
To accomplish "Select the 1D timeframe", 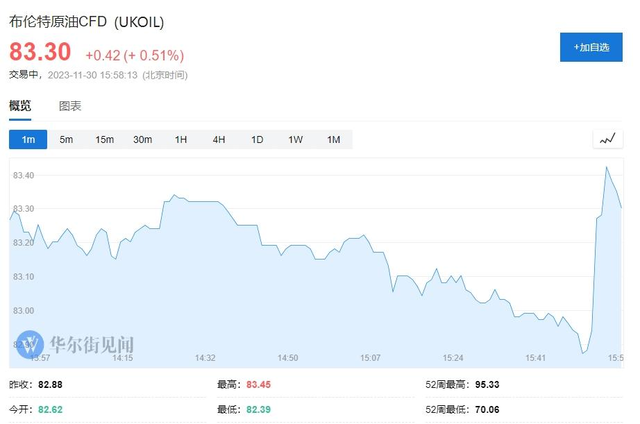I will click(257, 140).
